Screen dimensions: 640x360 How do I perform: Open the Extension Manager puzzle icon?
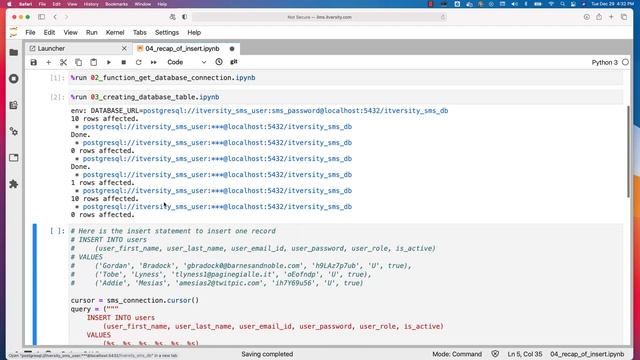click(13, 184)
